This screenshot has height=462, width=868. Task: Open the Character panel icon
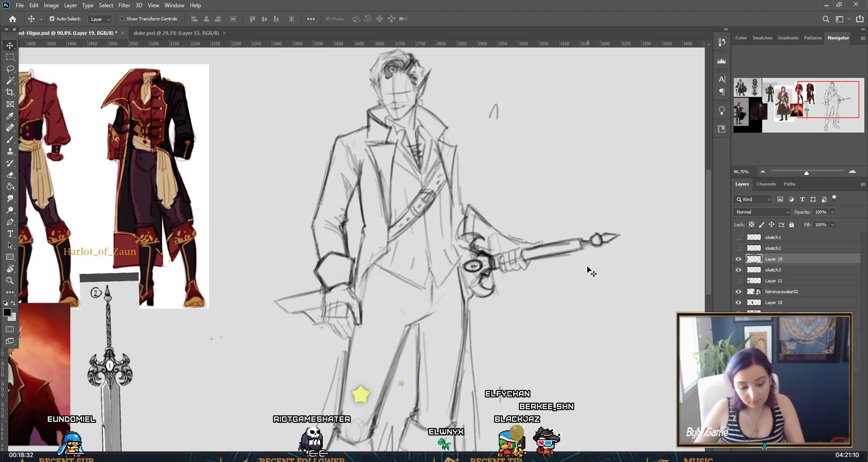722,80
